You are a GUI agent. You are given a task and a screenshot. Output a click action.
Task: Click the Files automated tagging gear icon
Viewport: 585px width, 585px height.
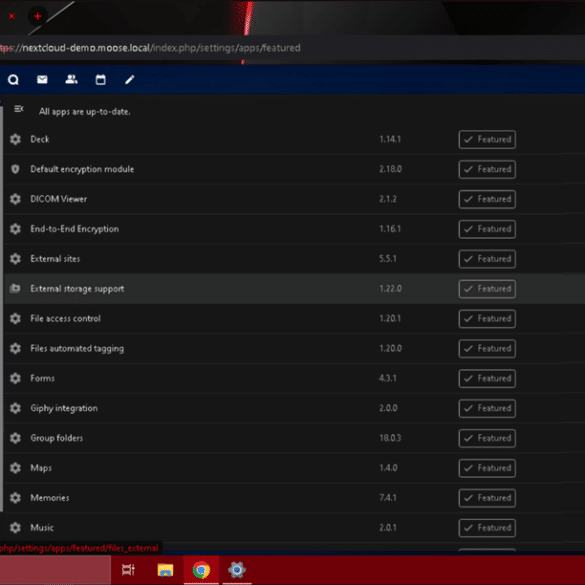coord(15,348)
